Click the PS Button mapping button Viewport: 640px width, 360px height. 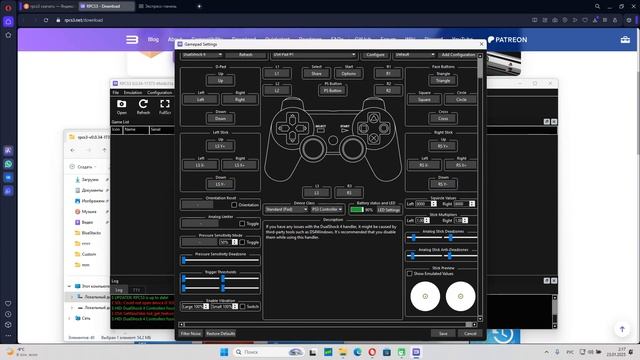click(333, 91)
